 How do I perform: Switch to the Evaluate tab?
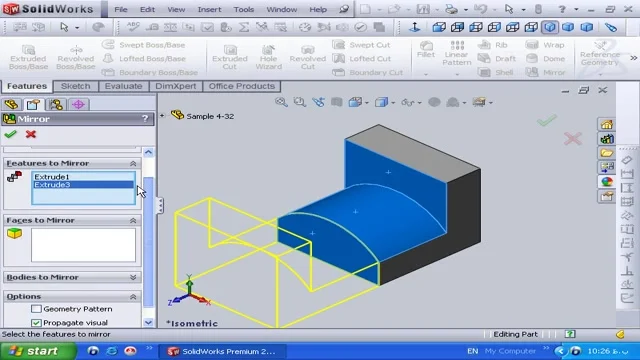click(x=123, y=86)
